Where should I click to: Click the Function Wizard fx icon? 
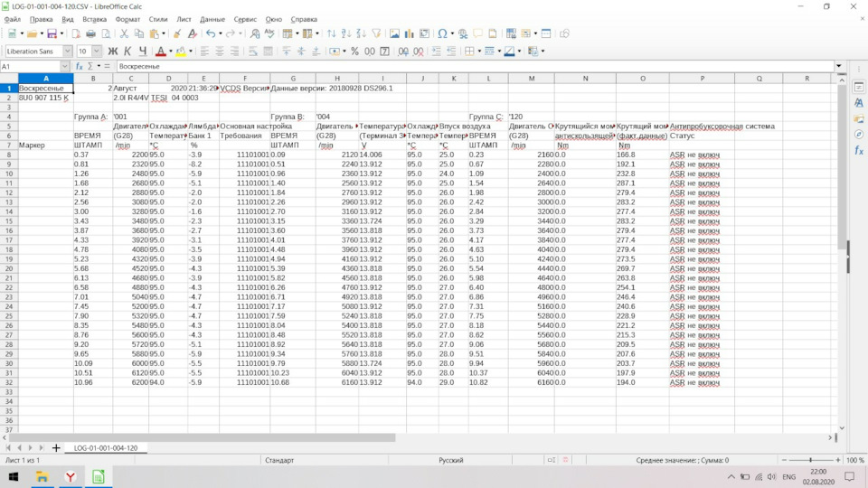coord(80,66)
